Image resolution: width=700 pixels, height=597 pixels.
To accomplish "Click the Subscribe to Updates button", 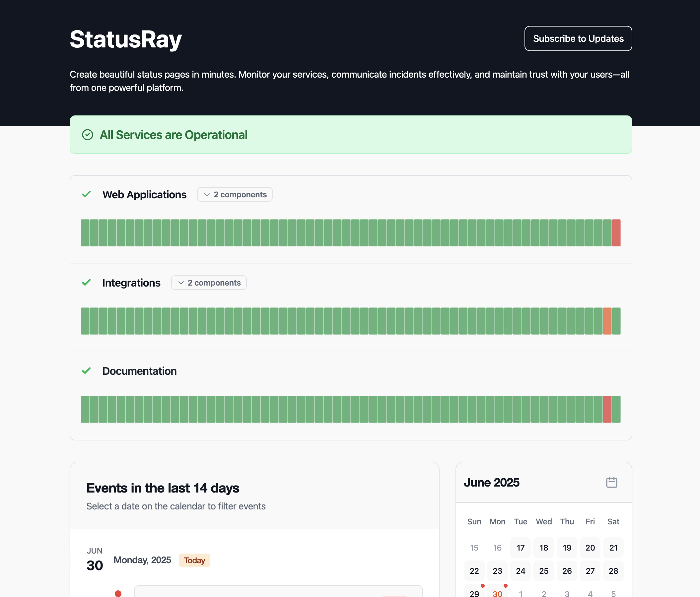I will click(x=578, y=38).
